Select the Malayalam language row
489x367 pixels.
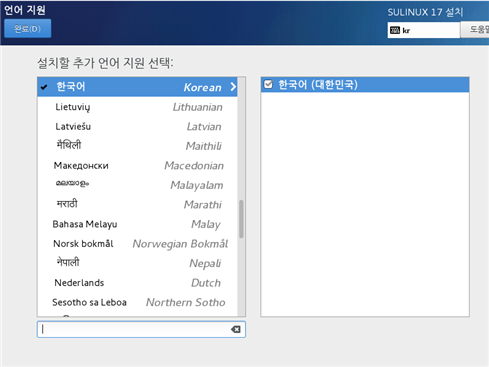[x=137, y=185]
